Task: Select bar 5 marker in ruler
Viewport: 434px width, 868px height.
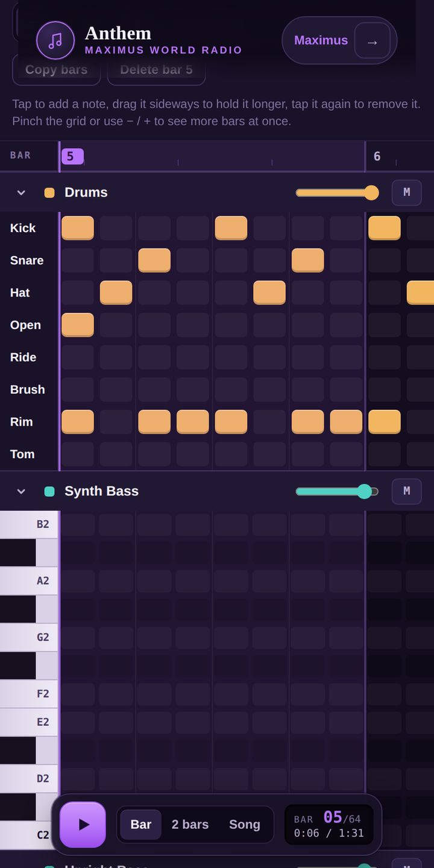Action: point(72,156)
